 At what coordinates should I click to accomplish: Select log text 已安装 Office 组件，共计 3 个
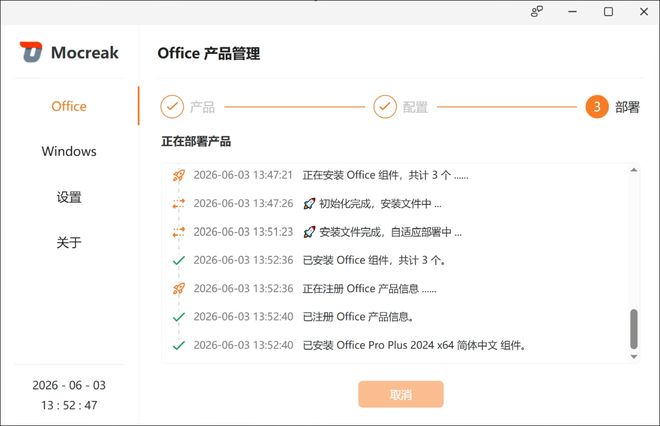point(374,261)
